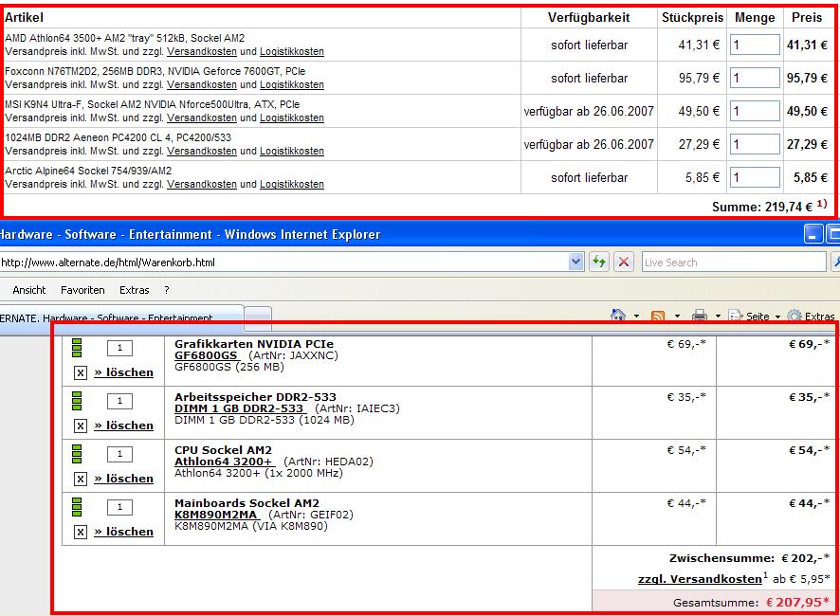The height and width of the screenshot is (616, 840).
Task: Click the blank new-tab button
Action: (258, 317)
